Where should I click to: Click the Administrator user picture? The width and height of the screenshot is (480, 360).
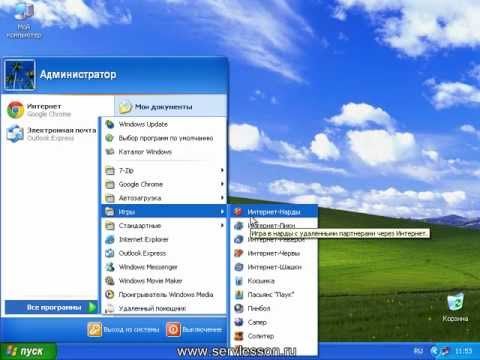tap(20, 75)
